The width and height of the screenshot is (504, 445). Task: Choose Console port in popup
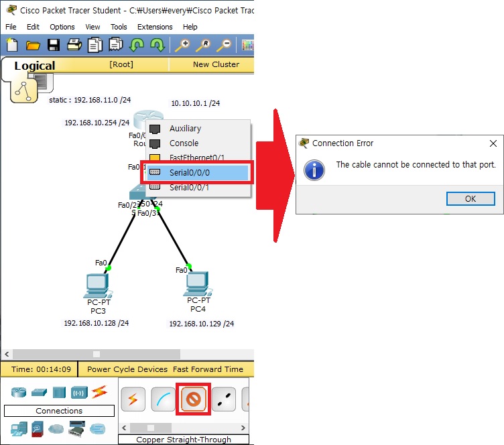pos(198,143)
